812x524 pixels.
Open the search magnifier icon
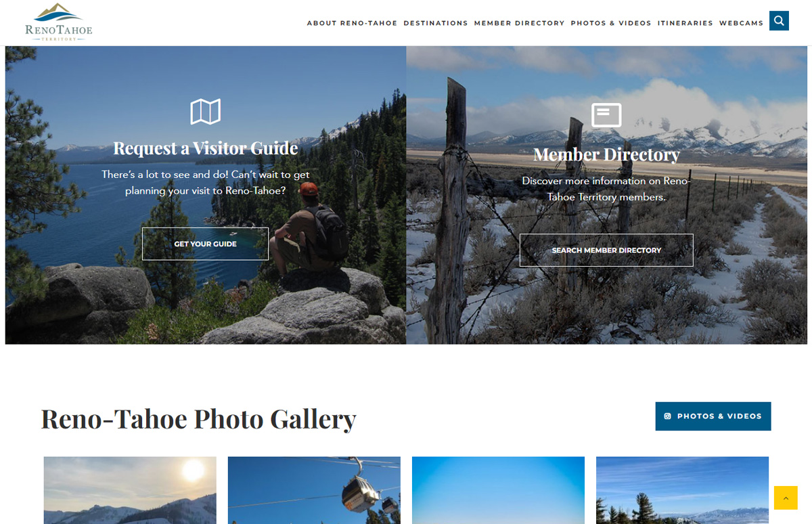coord(779,21)
